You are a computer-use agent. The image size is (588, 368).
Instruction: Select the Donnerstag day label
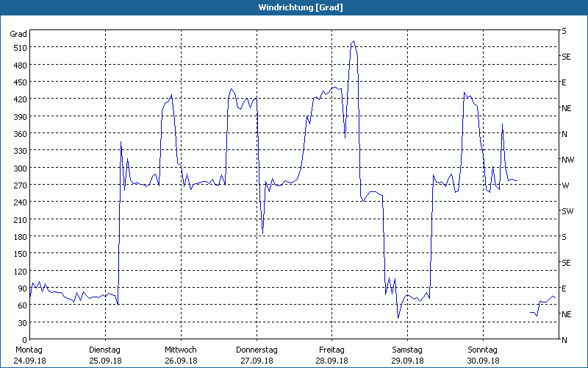pos(257,350)
